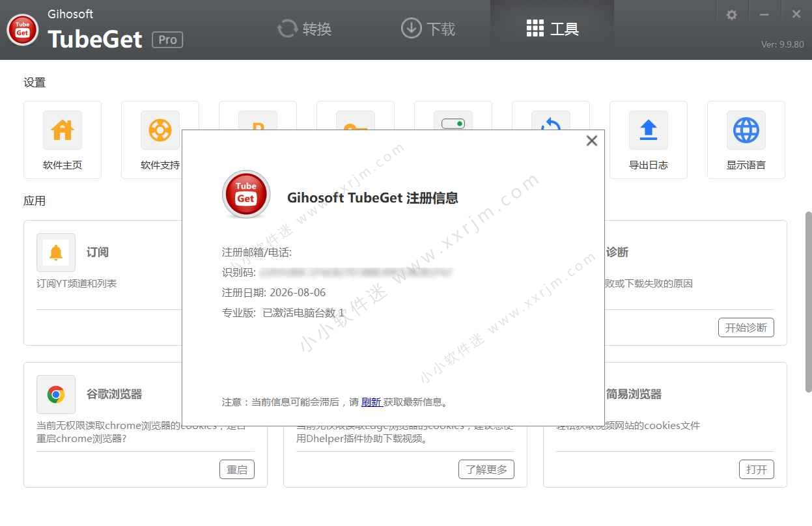
Task: Click the 简易浏览器 card title
Action: (634, 394)
